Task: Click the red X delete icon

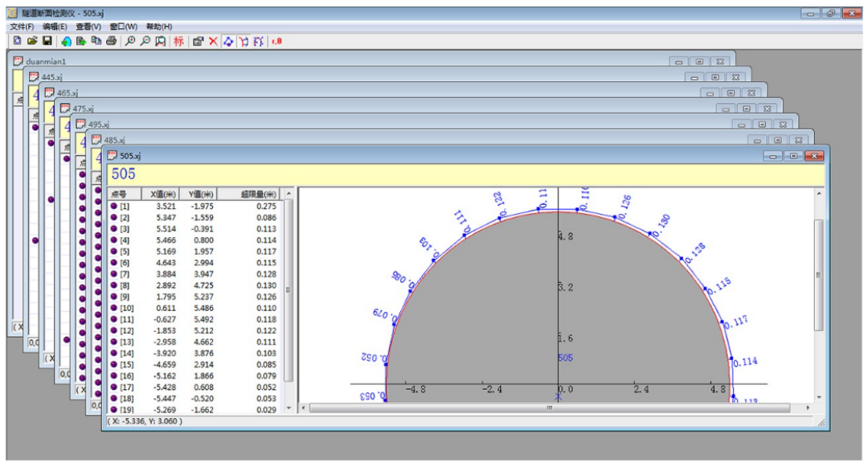Action: (213, 41)
